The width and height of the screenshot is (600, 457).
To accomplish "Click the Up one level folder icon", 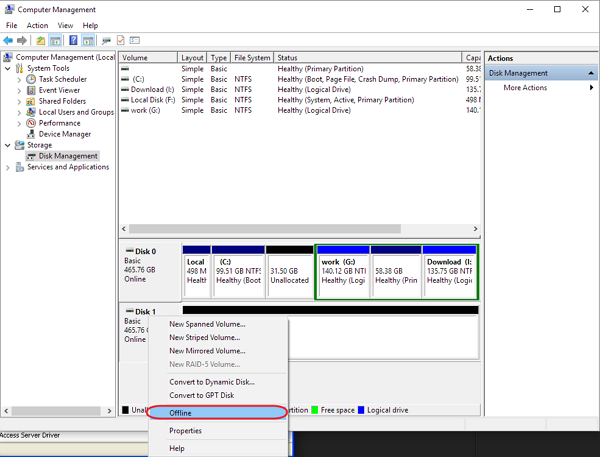I will 41,40.
